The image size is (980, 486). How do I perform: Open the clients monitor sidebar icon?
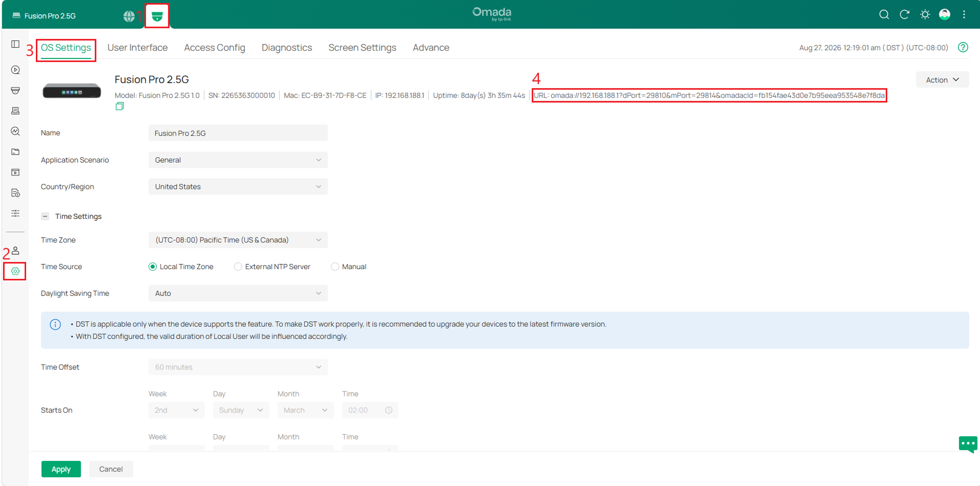pyautogui.click(x=16, y=111)
